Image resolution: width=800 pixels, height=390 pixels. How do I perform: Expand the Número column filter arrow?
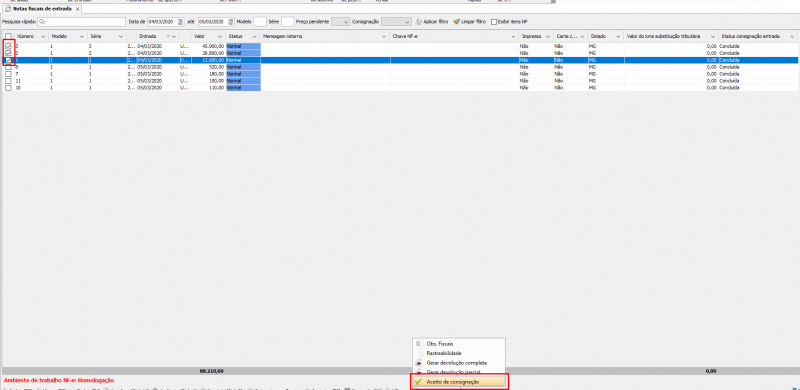tap(42, 36)
